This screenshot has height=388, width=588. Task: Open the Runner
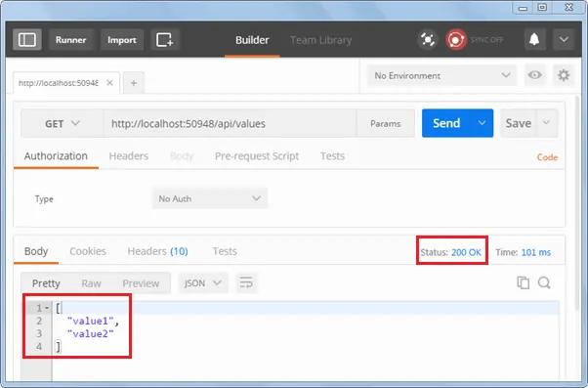(71, 40)
